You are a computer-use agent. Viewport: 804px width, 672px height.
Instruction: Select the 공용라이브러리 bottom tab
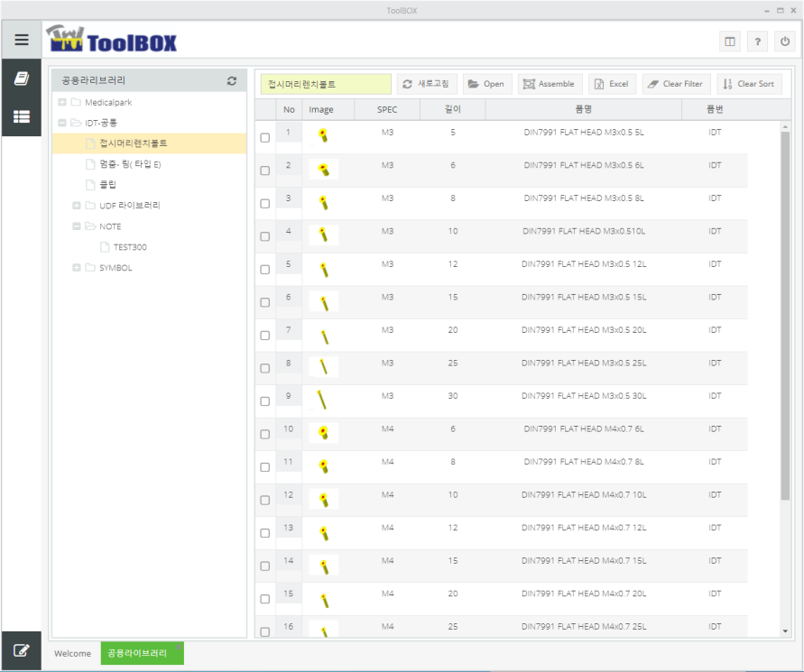[142, 653]
